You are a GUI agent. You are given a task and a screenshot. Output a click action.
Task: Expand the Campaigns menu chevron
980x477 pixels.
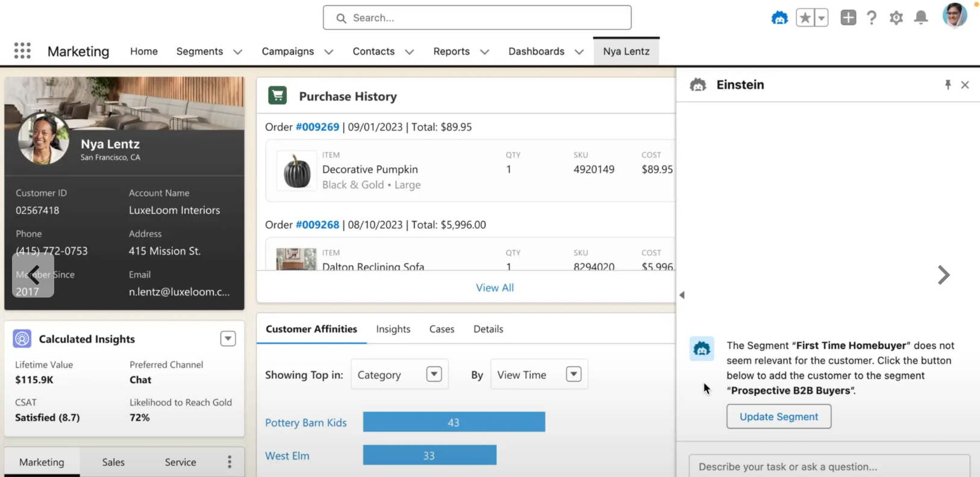tap(329, 52)
